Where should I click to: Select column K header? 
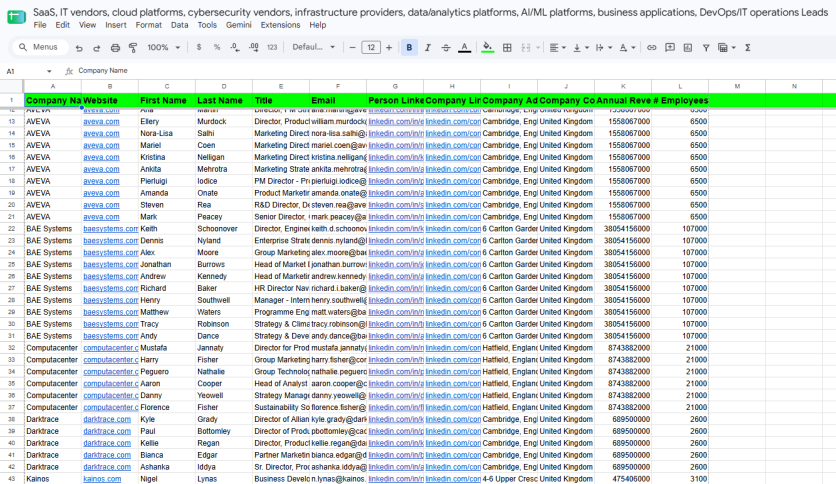[623, 86]
